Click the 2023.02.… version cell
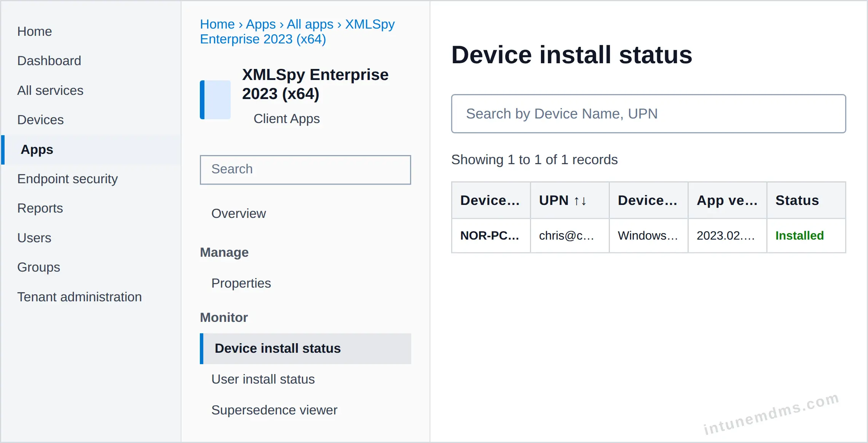Image resolution: width=868 pixels, height=443 pixels. coord(727,235)
